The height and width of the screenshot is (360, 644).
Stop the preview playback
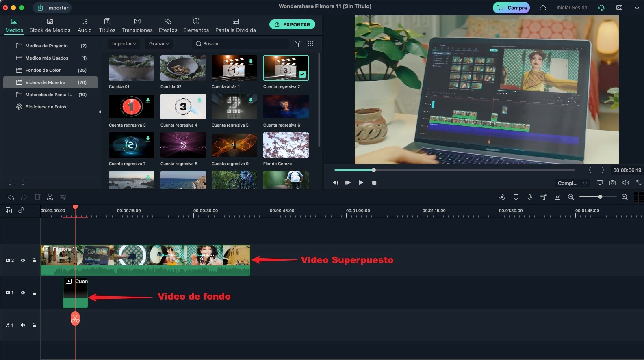[x=374, y=183]
